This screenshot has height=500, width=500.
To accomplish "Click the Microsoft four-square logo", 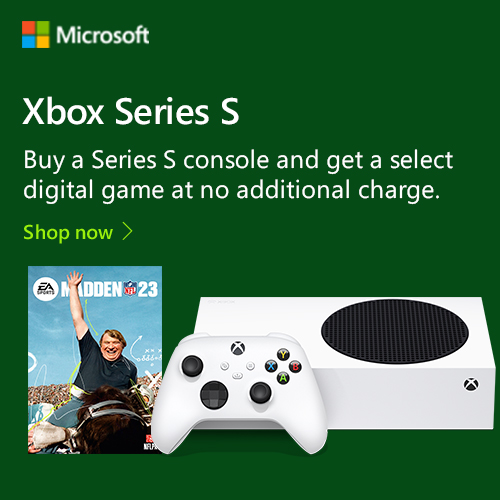I will click(x=36, y=35).
